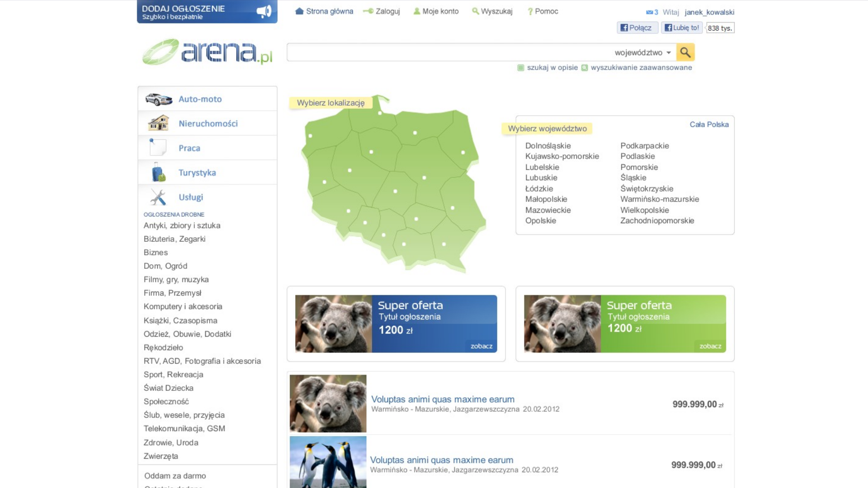Image resolution: width=868 pixels, height=488 pixels.
Task: Click inside the main search field
Action: click(448, 52)
